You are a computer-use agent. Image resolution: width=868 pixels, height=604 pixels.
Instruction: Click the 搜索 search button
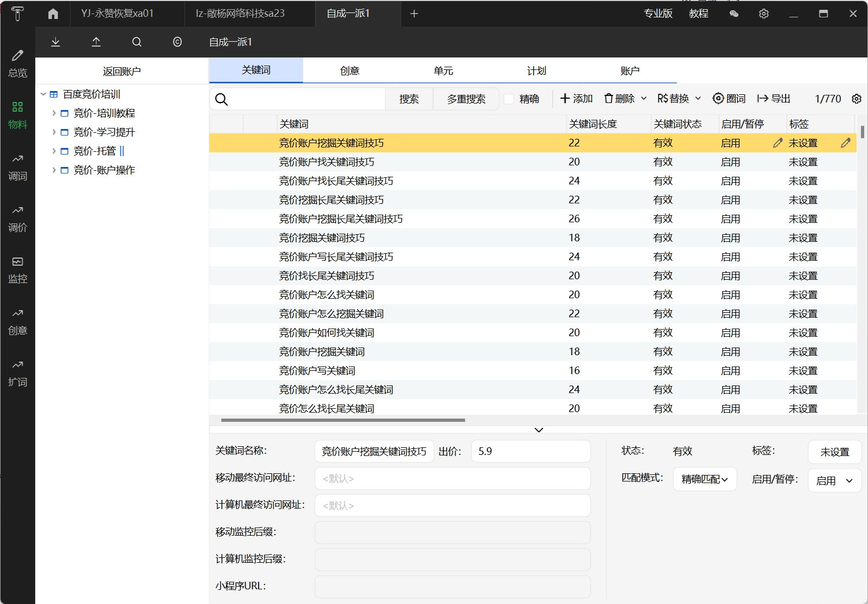(409, 99)
